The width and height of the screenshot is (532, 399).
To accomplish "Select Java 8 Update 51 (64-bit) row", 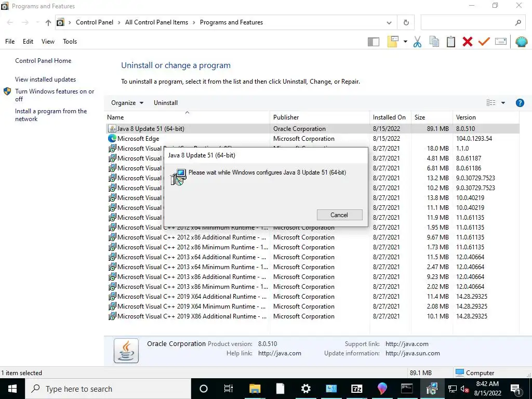I will [x=312, y=129].
